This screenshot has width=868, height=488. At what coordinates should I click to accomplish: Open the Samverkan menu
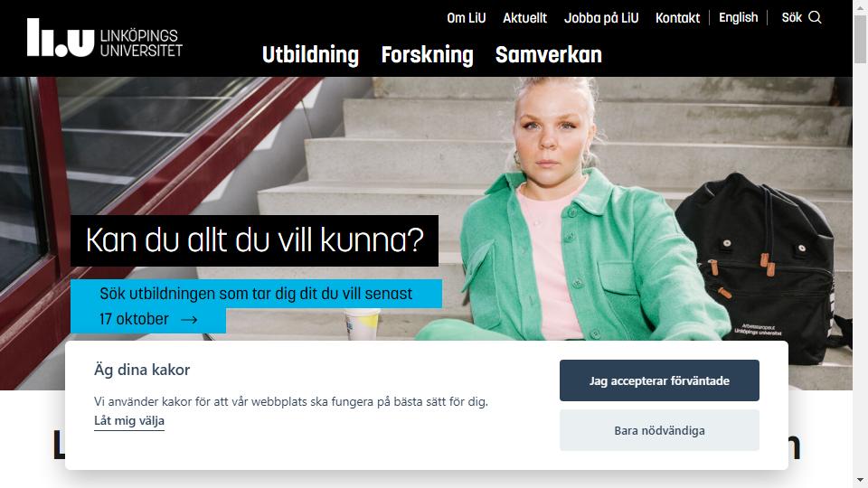(x=548, y=55)
